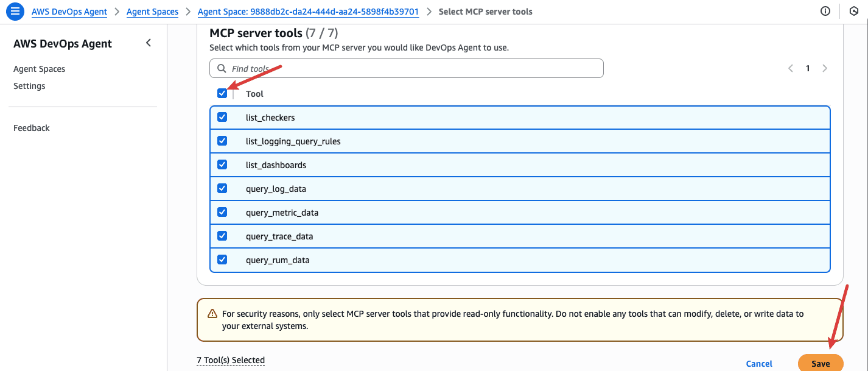Click the list_checkers tool name

coord(270,118)
